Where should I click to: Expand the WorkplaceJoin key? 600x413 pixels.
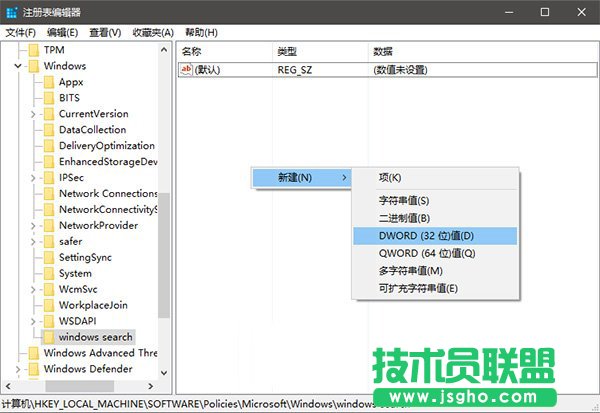pos(34,306)
